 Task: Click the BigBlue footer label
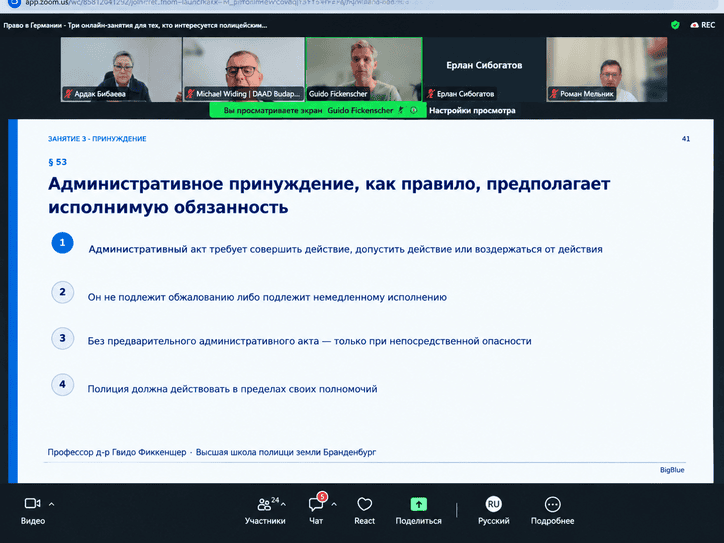point(672,470)
